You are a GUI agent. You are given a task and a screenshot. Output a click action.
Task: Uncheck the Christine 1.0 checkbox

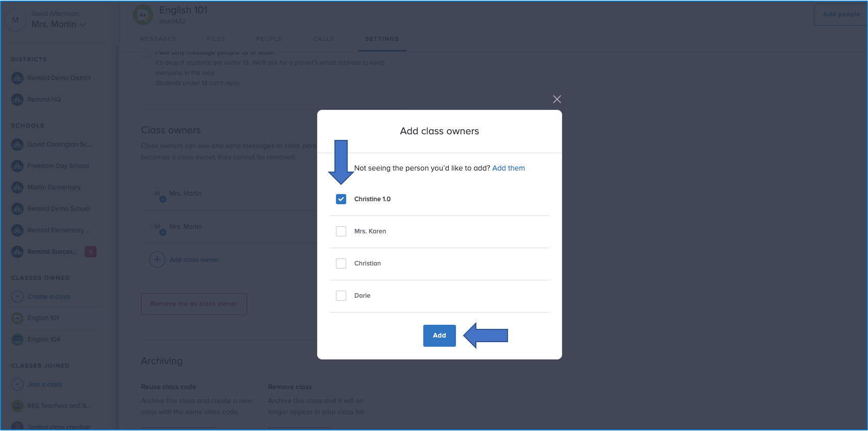click(x=341, y=199)
